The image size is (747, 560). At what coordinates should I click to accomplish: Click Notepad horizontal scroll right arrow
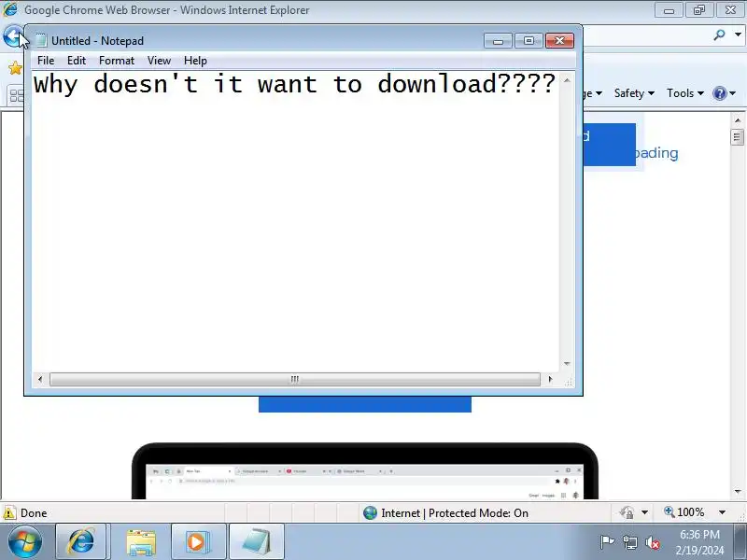click(x=550, y=380)
